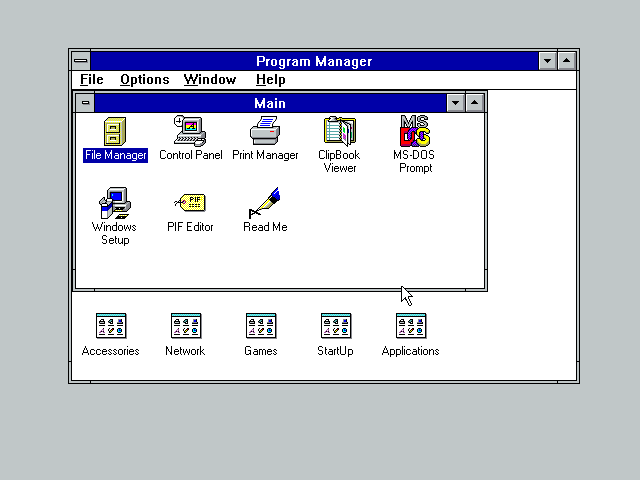Select the File Manager cabinet icon
Image resolution: width=640 pixels, height=480 pixels.
click(115, 131)
